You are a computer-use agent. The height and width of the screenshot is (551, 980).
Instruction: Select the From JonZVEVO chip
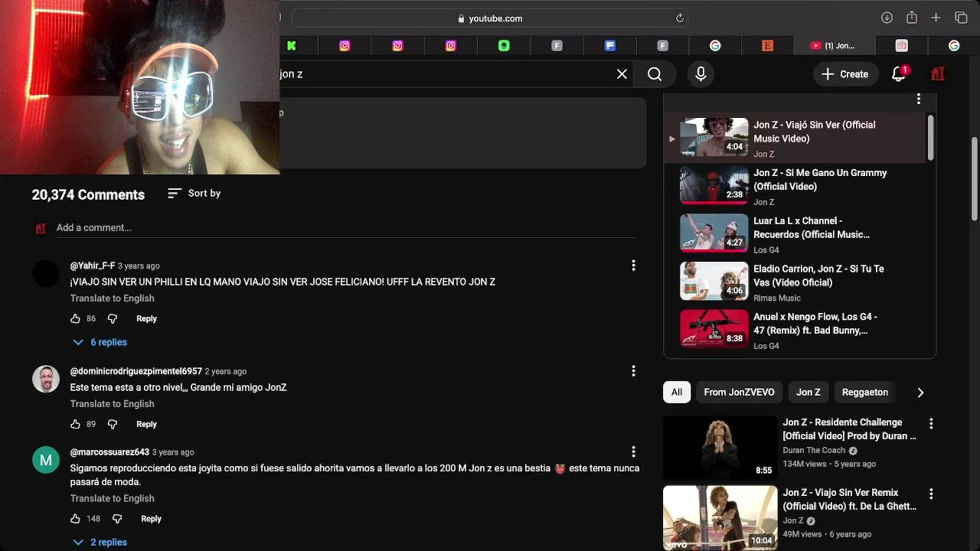click(739, 393)
